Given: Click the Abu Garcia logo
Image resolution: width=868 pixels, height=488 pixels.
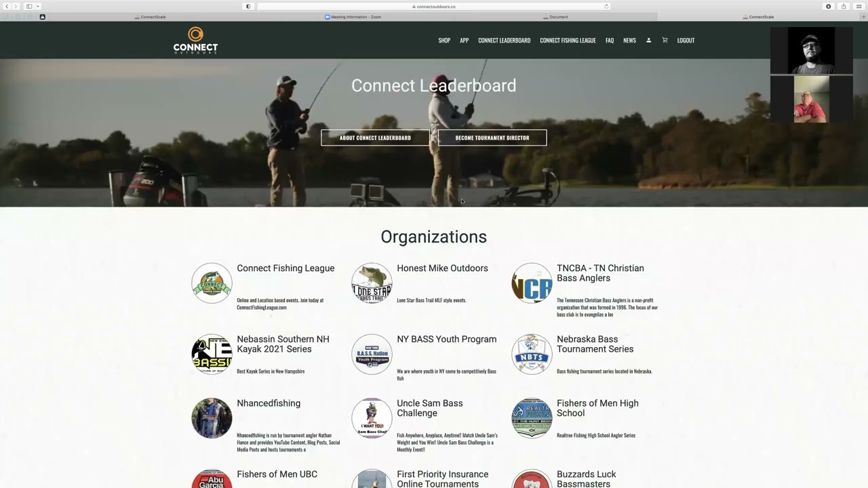Looking at the screenshot, I should 212,479.
